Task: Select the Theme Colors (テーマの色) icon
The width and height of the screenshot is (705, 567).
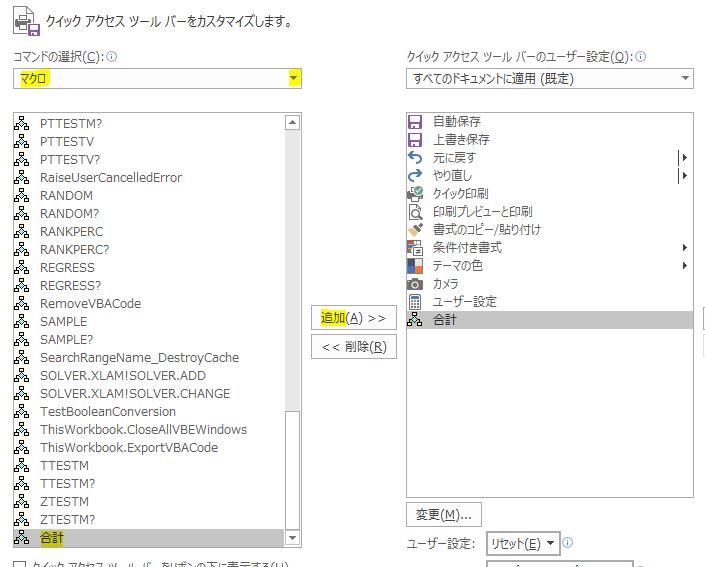Action: pos(416,266)
